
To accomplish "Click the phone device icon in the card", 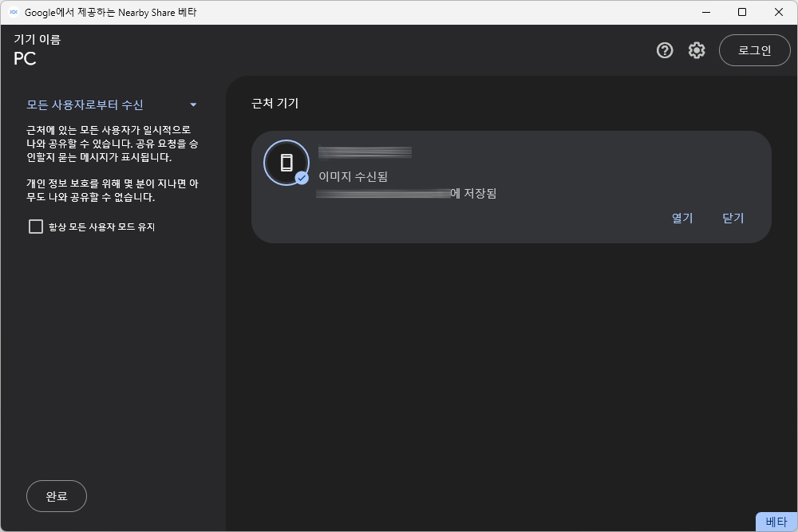I will (286, 163).
